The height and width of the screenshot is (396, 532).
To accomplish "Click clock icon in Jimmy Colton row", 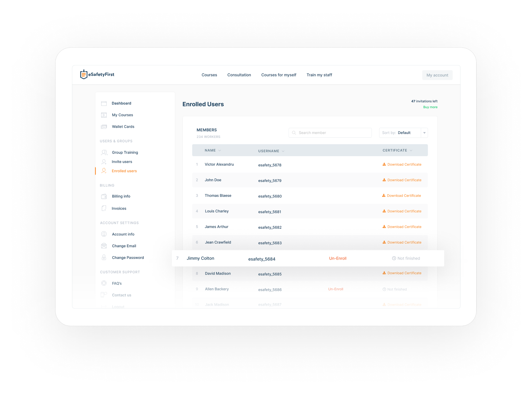I will (x=394, y=258).
